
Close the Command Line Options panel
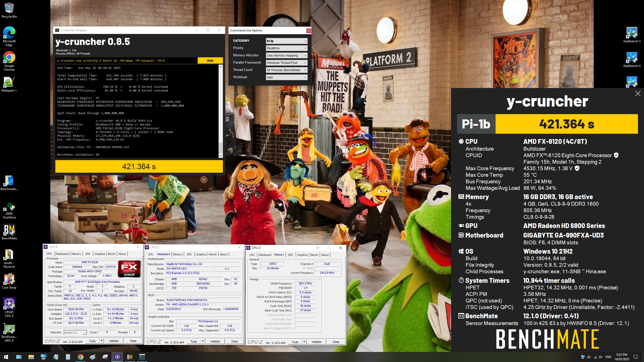(309, 31)
